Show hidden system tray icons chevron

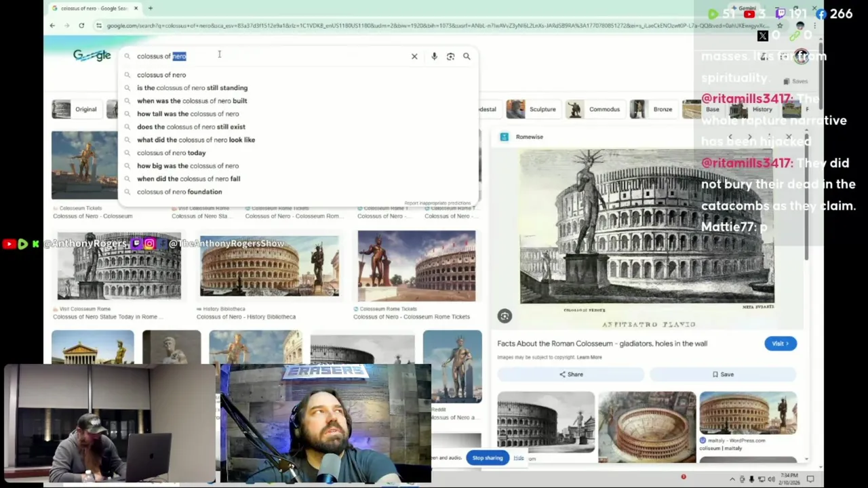732,479
